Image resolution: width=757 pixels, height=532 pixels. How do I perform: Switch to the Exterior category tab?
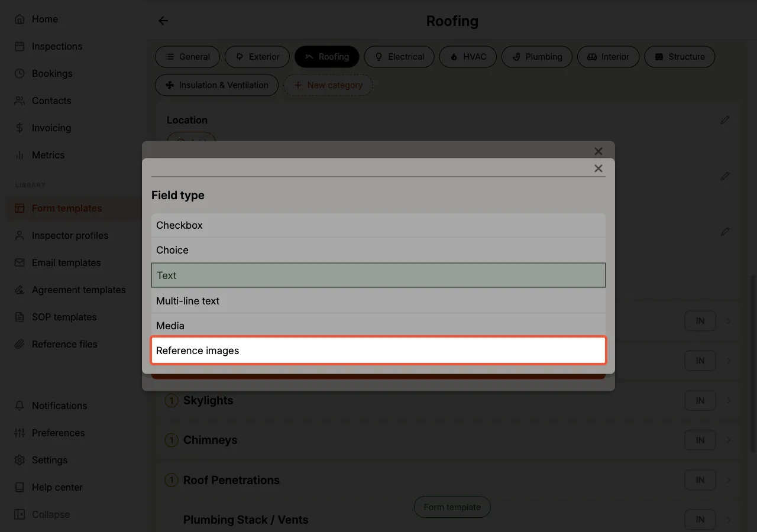click(x=257, y=57)
